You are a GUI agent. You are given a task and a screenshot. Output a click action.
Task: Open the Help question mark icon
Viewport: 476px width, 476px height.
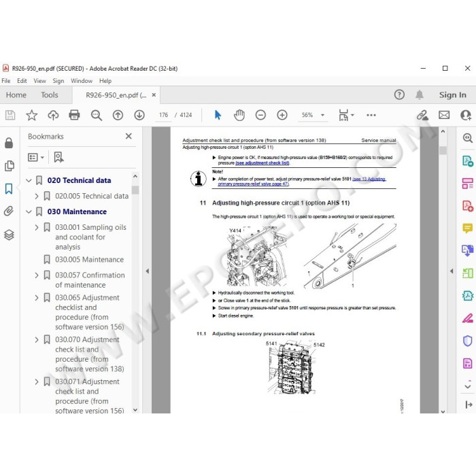tap(399, 95)
